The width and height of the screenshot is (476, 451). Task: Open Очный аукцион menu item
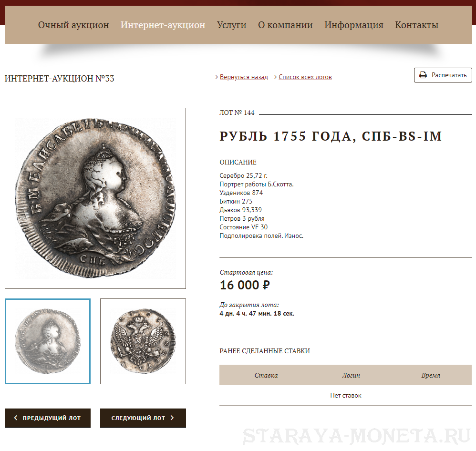pyautogui.click(x=73, y=25)
